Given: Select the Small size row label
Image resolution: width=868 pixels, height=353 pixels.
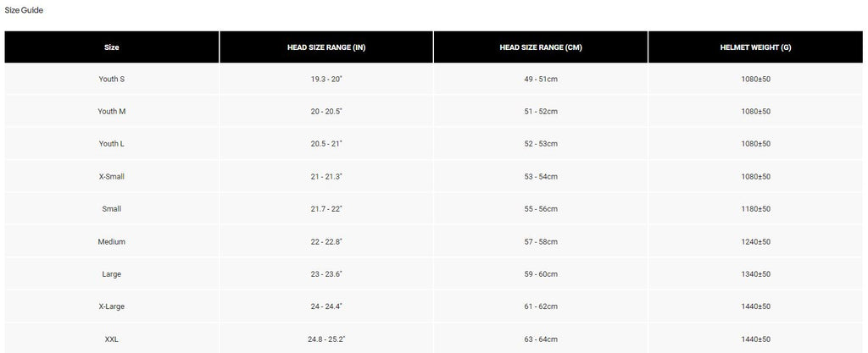Looking at the screenshot, I should [x=111, y=209].
